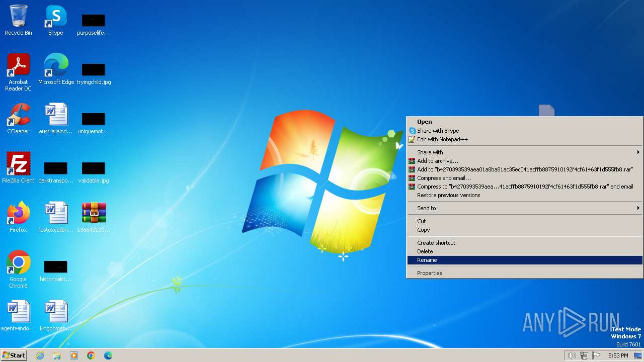This screenshot has height=362, width=644.
Task: Choose Properties in context menu
Action: (x=525, y=273)
